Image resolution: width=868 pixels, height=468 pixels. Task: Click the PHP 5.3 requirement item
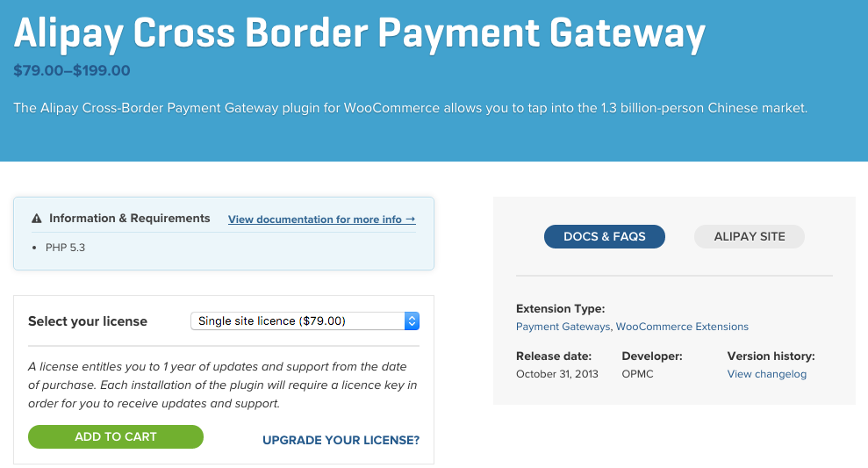(65, 248)
